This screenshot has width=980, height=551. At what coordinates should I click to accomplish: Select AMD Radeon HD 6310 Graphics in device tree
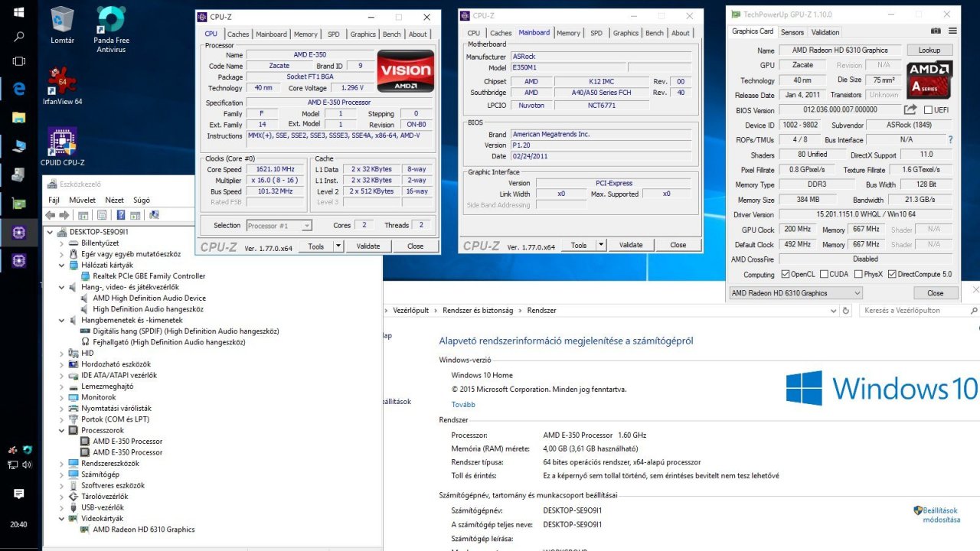pyautogui.click(x=144, y=530)
